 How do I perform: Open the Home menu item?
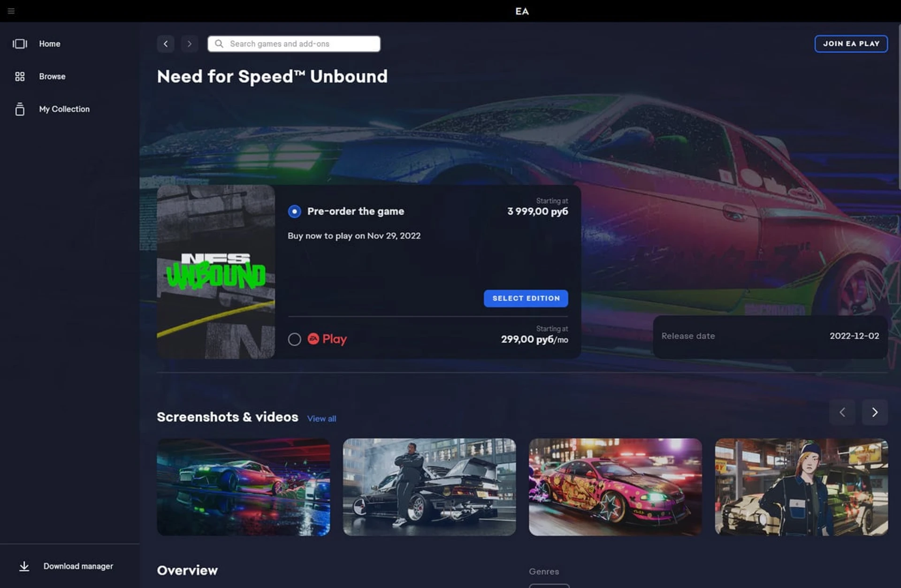coord(50,44)
